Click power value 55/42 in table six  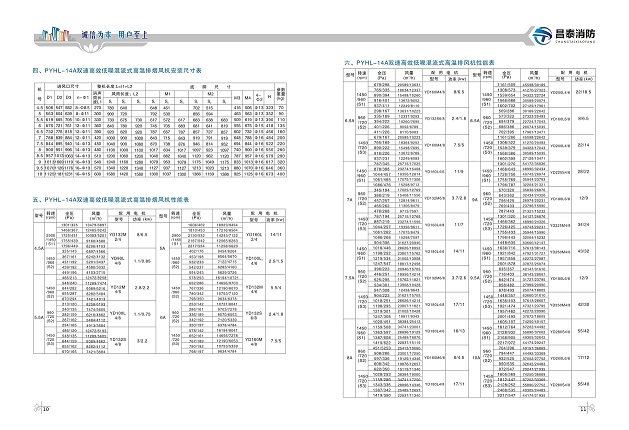tap(583, 331)
